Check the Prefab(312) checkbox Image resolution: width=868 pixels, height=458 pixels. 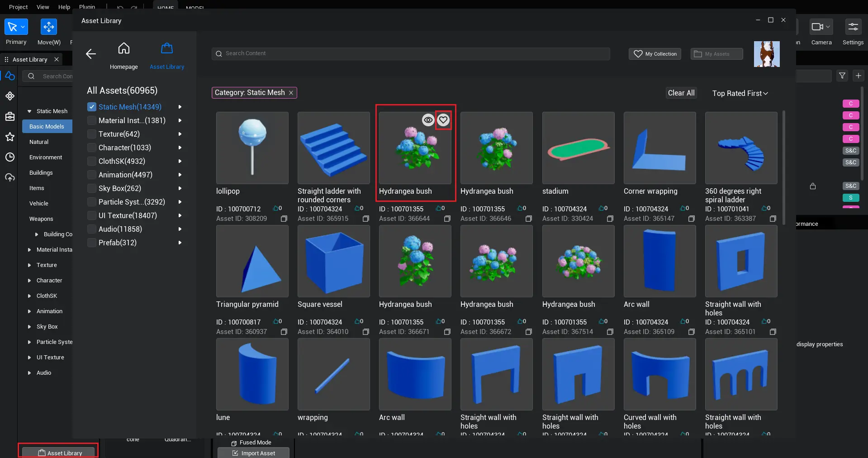92,243
